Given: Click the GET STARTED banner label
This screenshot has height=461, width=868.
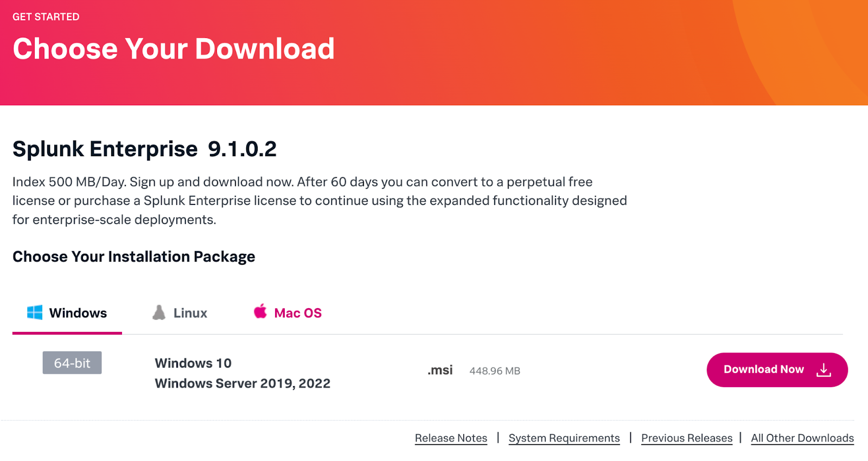Looking at the screenshot, I should click(46, 17).
